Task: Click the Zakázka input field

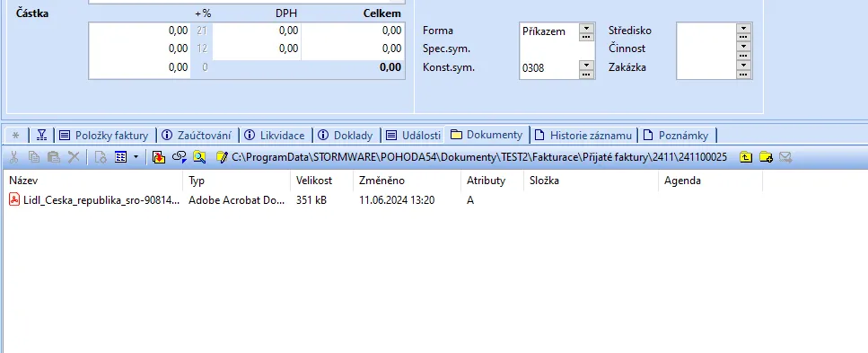Action: (x=706, y=68)
